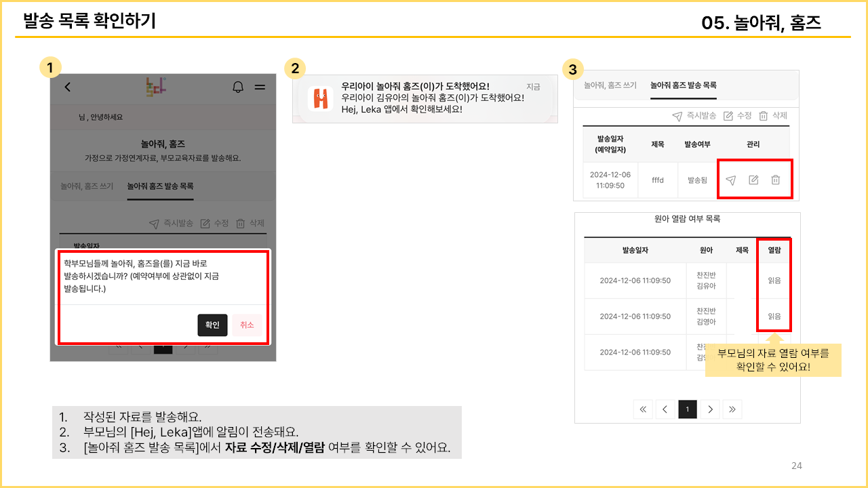868x488 pixels.
Task: Switch to 놀아줘, 홈즈 쓰기 tab in panel 3
Action: point(610,85)
